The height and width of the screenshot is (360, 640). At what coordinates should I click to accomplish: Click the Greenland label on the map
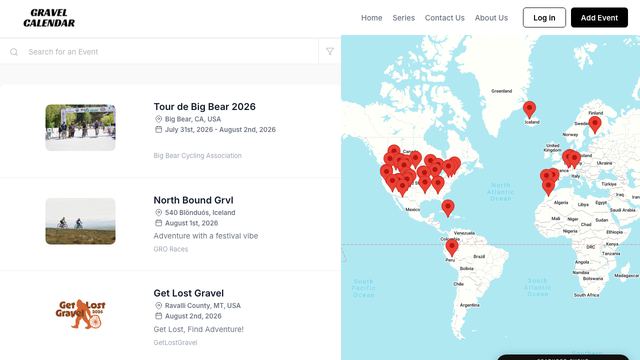pyautogui.click(x=501, y=91)
